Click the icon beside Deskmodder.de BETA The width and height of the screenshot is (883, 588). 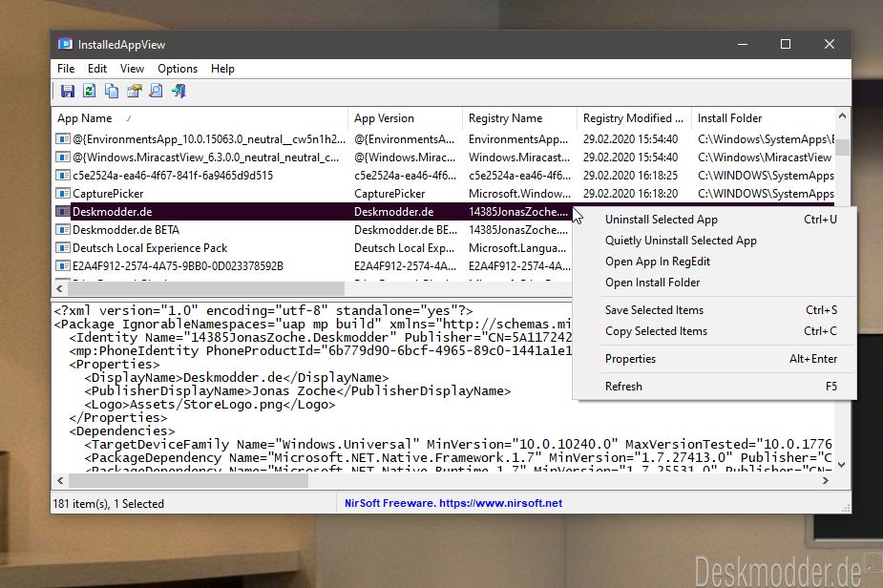click(62, 229)
